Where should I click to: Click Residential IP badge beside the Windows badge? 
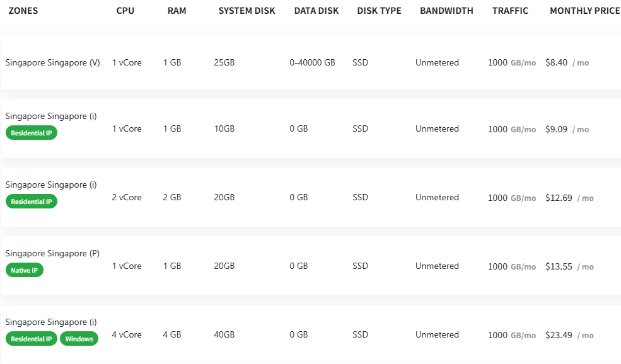coord(32,339)
